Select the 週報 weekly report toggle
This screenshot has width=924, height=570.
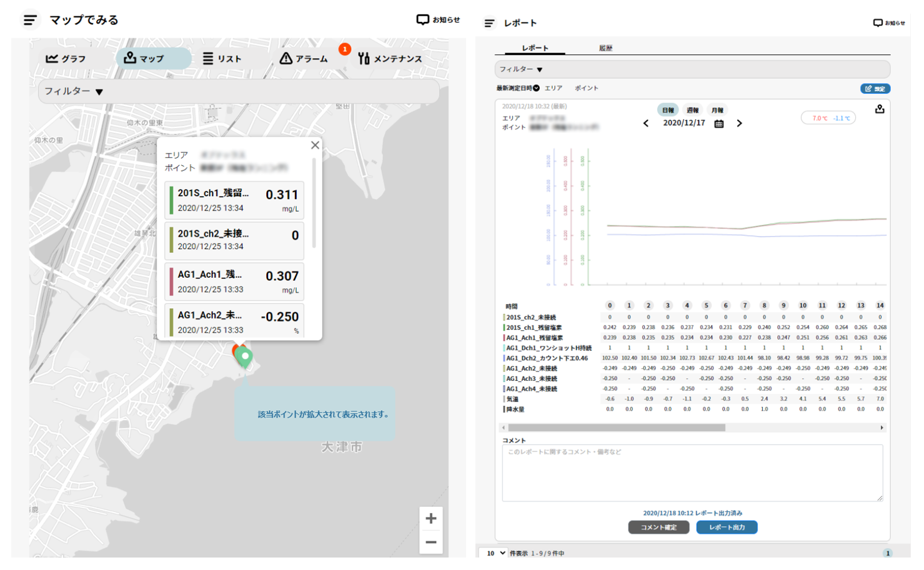(x=692, y=110)
